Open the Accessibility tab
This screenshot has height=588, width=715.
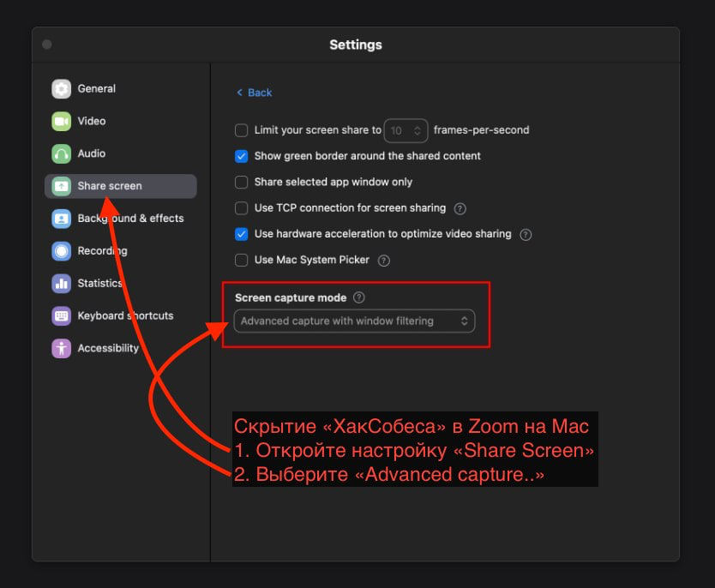(x=120, y=348)
